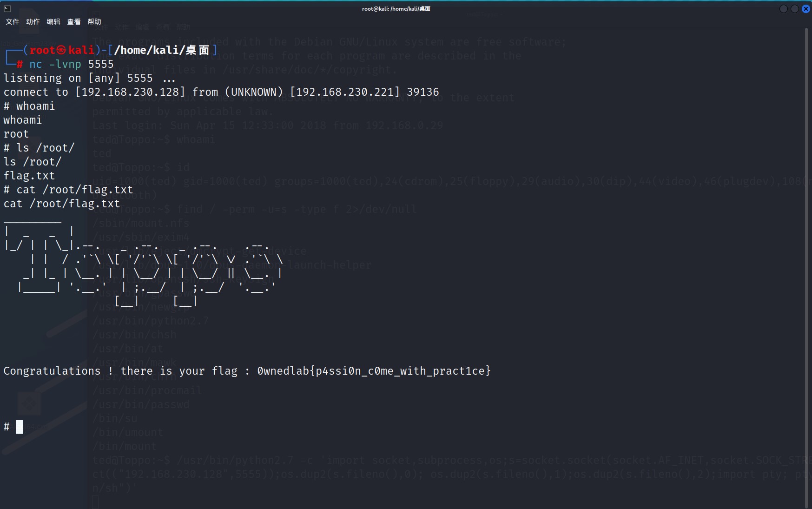
Task: Open the 动作 (Actions) menu
Action: 33,22
